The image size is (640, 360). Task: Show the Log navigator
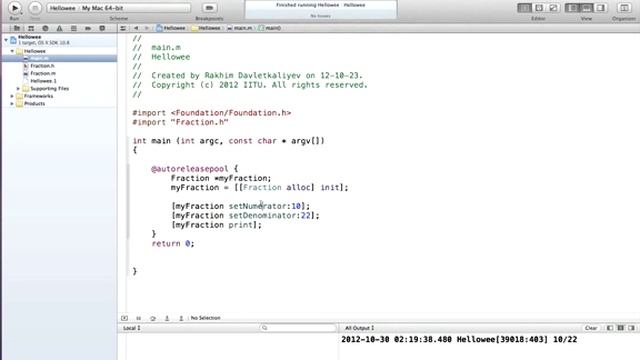coord(102,28)
